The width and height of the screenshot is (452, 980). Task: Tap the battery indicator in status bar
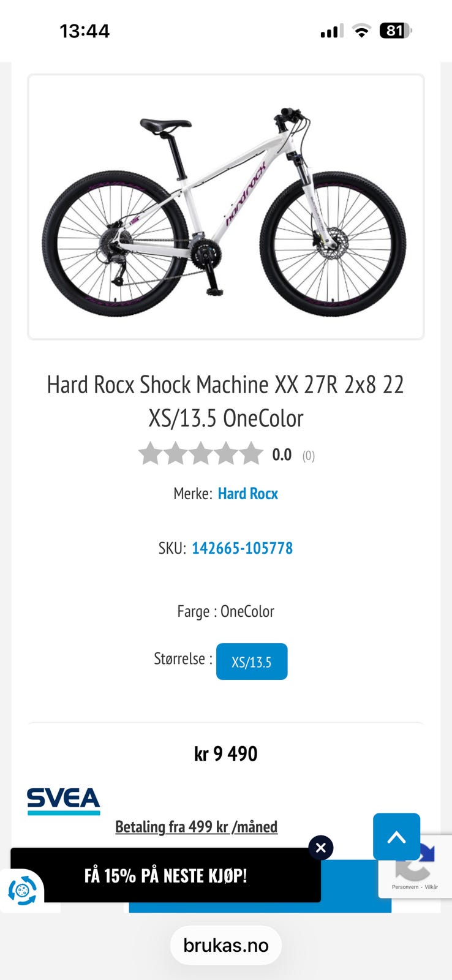pyautogui.click(x=396, y=31)
